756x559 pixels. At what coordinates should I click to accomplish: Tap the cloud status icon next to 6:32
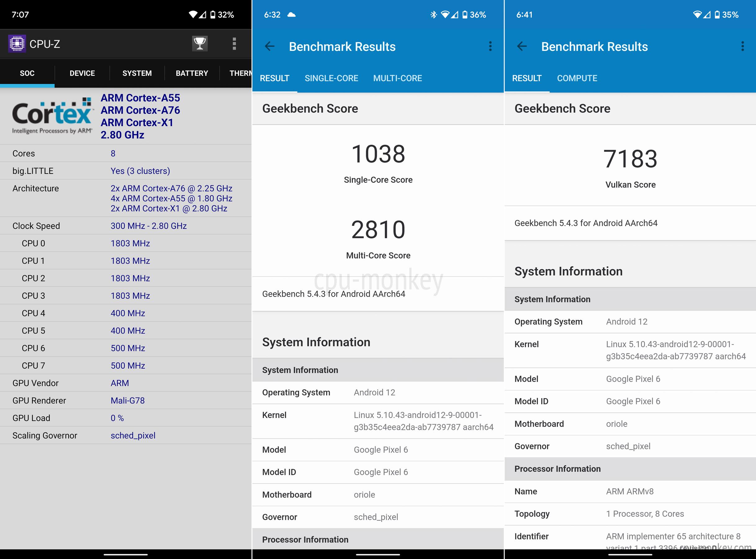coord(291,15)
